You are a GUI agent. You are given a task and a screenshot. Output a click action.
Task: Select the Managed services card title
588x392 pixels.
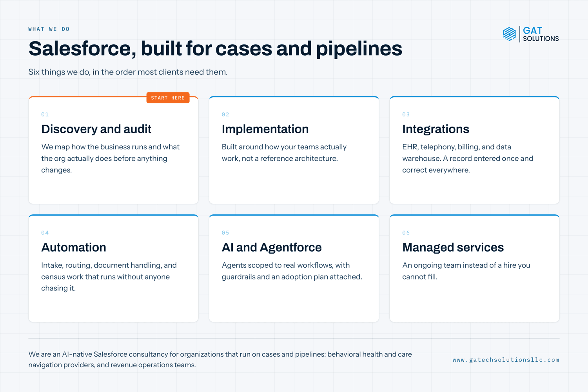click(x=453, y=247)
